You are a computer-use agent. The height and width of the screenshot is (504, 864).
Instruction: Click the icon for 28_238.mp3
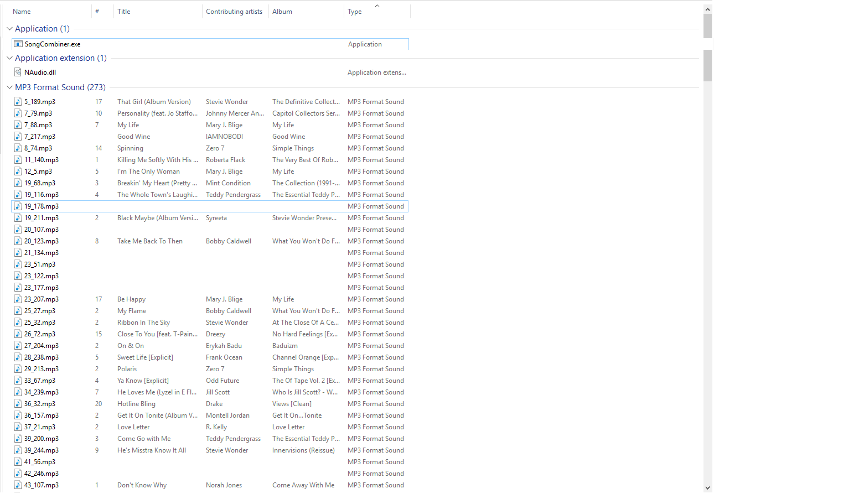click(x=18, y=357)
